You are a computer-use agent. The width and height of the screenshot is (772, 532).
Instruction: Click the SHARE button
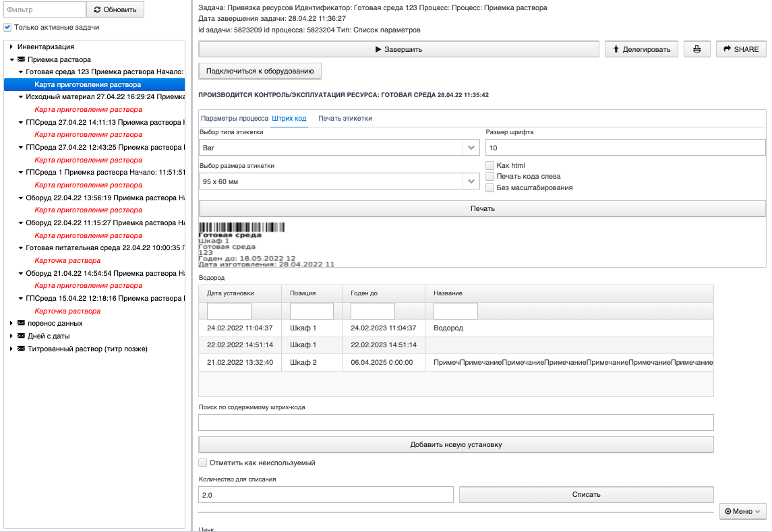pyautogui.click(x=741, y=49)
